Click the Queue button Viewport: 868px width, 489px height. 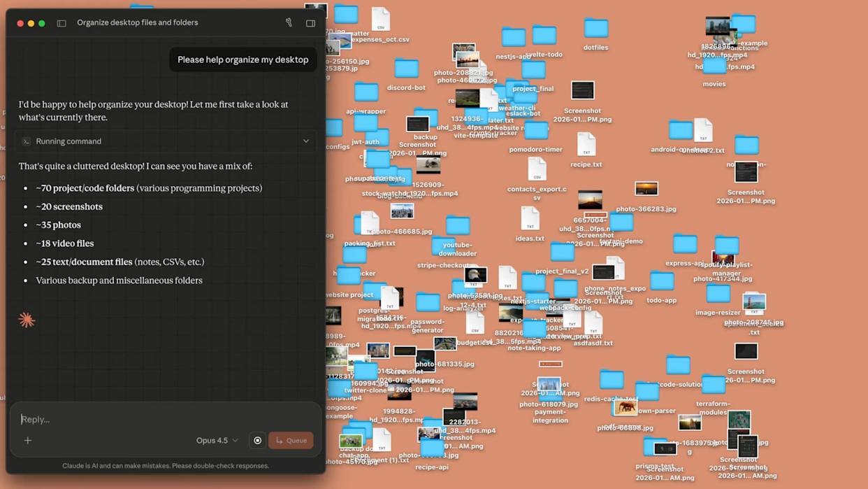tap(291, 440)
